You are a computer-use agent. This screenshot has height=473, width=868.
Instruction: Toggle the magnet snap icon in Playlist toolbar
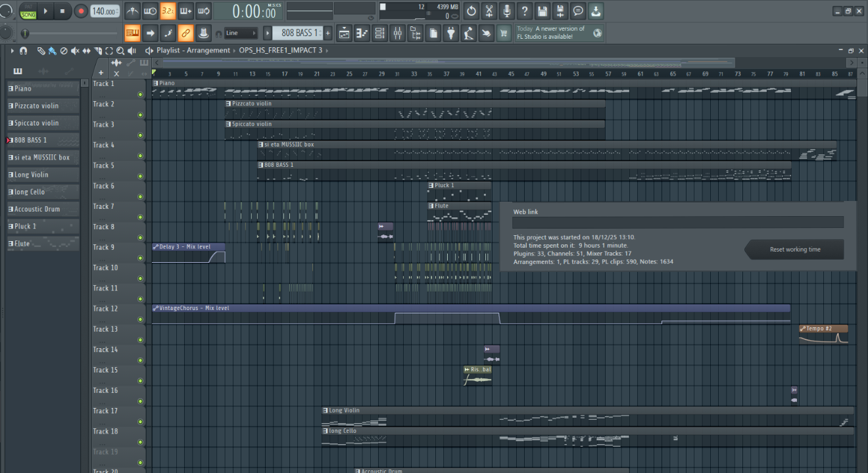[23, 51]
